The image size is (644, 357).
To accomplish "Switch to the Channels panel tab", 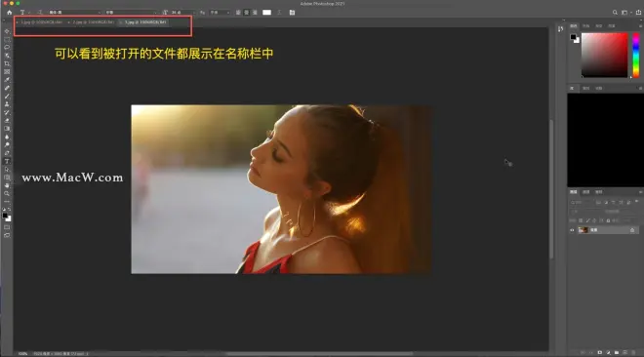I will coord(586,192).
